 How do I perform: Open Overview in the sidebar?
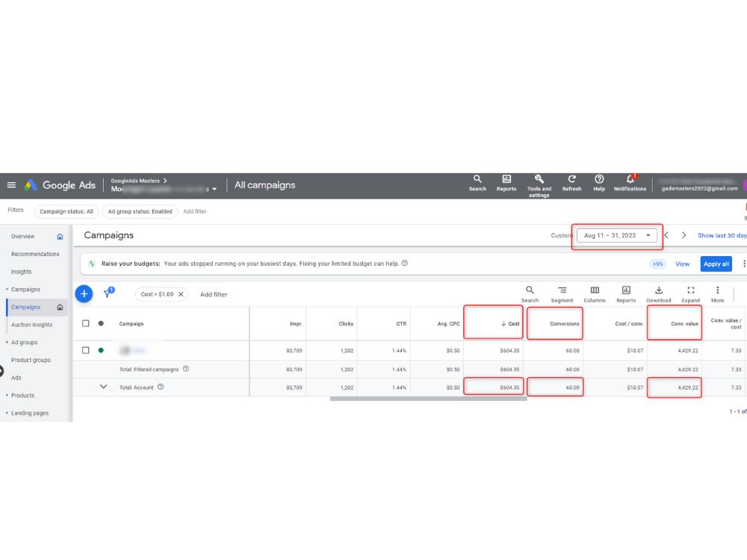coord(23,236)
